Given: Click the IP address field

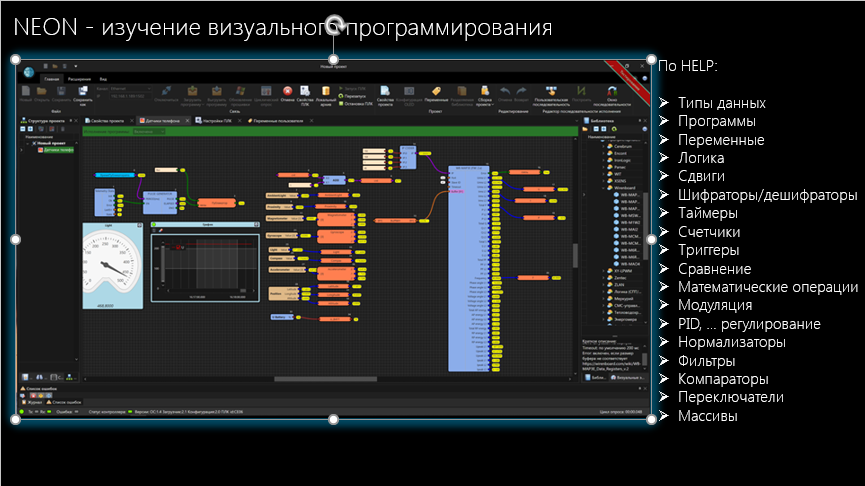Looking at the screenshot, I should pyautogui.click(x=130, y=96).
